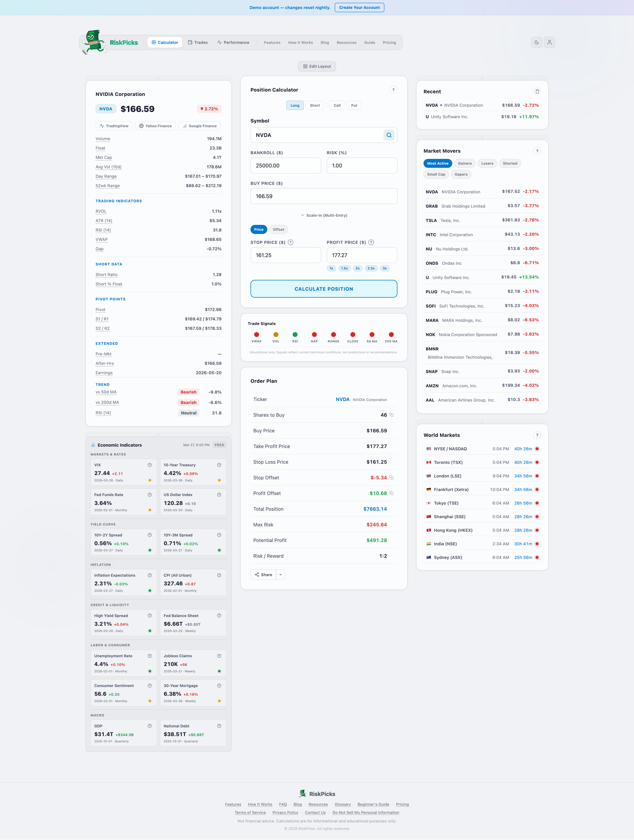Click Create Your Account button
The width and height of the screenshot is (634, 840).
tap(359, 8)
